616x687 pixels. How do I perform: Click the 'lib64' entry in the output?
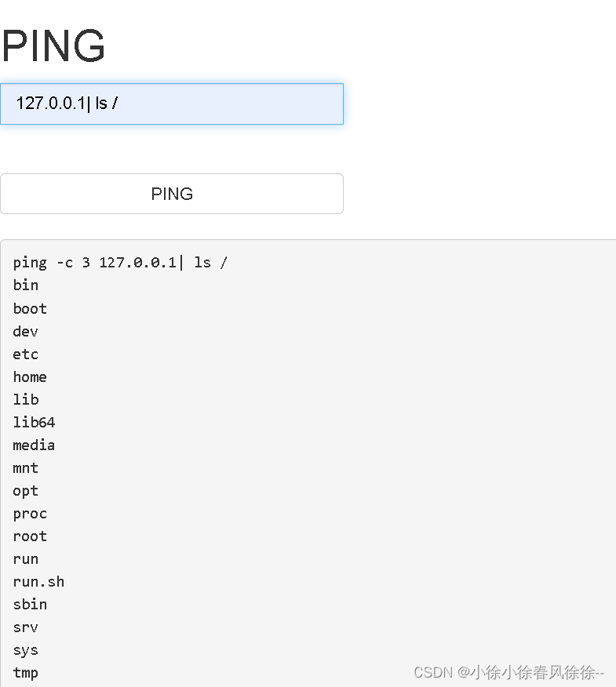(x=34, y=422)
